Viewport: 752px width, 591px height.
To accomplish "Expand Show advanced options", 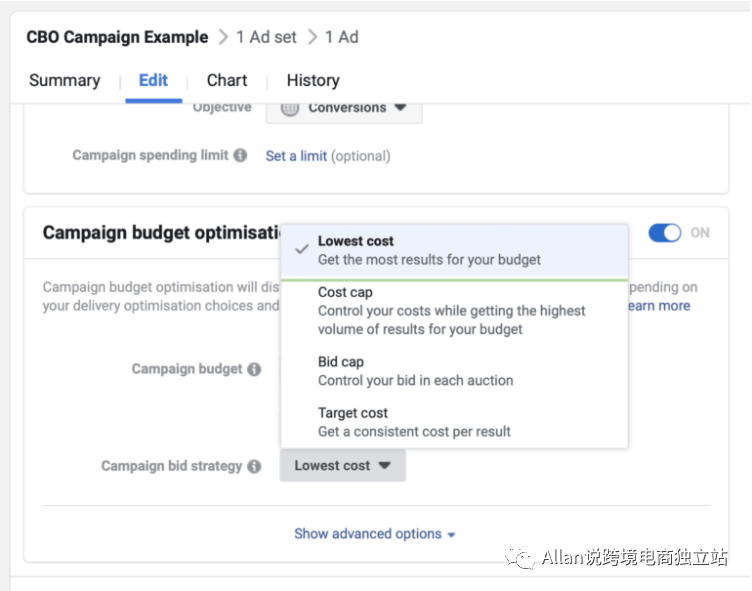I will 374,534.
